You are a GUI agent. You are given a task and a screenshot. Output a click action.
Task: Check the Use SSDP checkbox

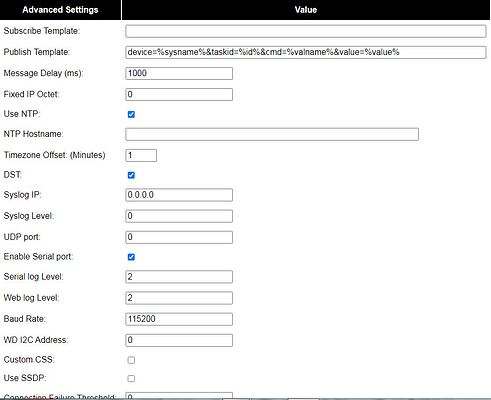point(131,378)
